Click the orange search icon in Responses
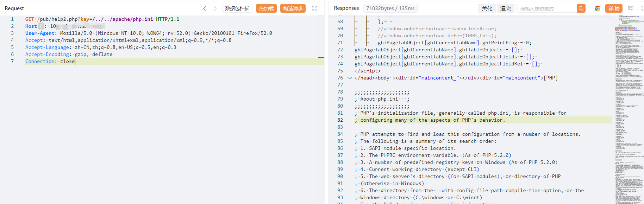This screenshot has height=204, width=644. click(x=581, y=8)
